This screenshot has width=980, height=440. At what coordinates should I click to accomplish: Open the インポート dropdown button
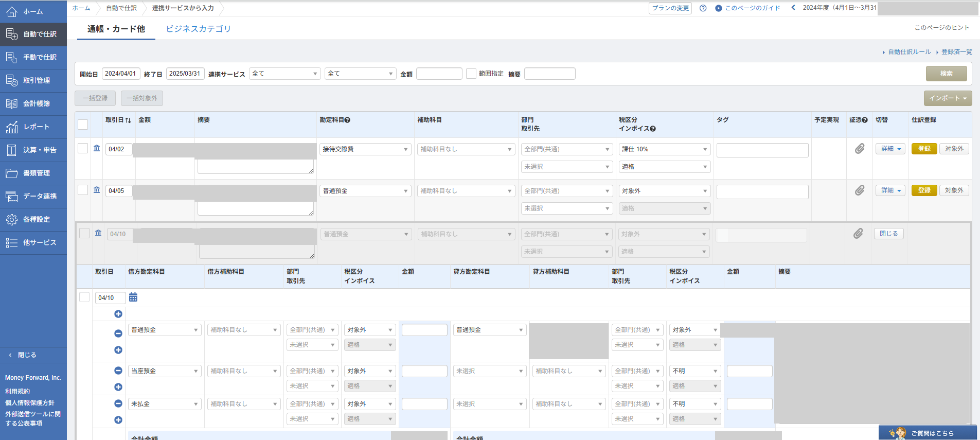(x=948, y=98)
